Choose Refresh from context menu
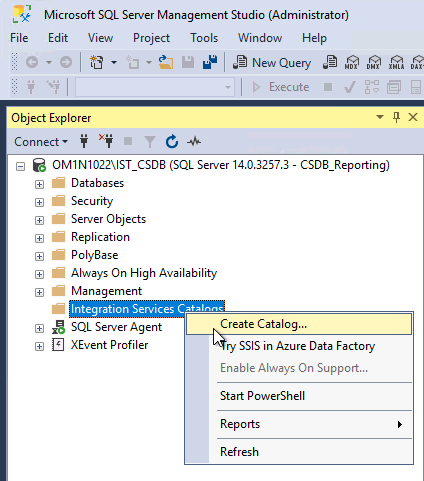 click(x=299, y=452)
